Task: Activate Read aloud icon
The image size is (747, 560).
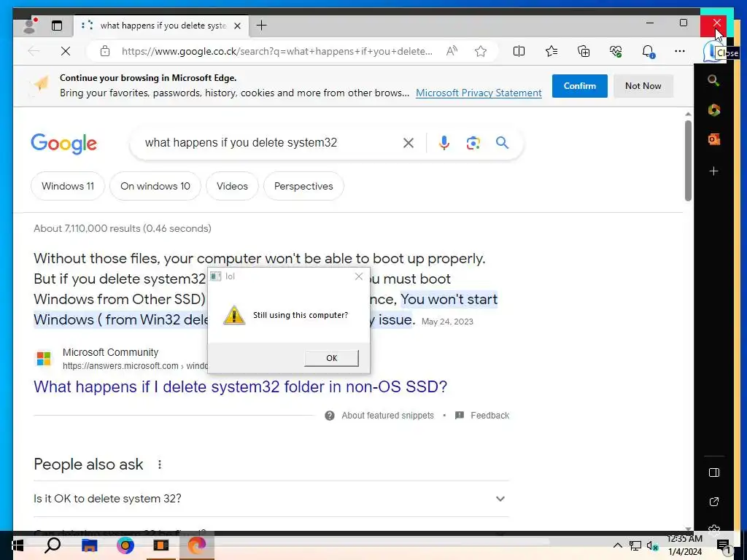Action: 452,51
